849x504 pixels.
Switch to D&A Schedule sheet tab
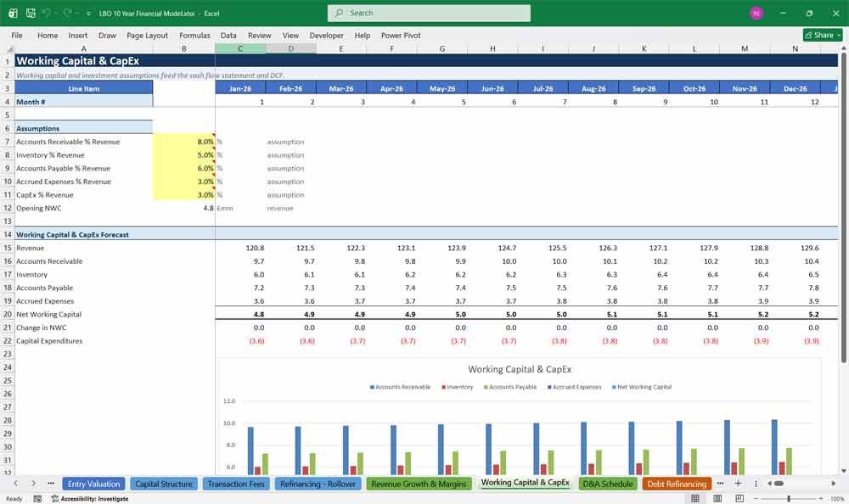click(608, 484)
